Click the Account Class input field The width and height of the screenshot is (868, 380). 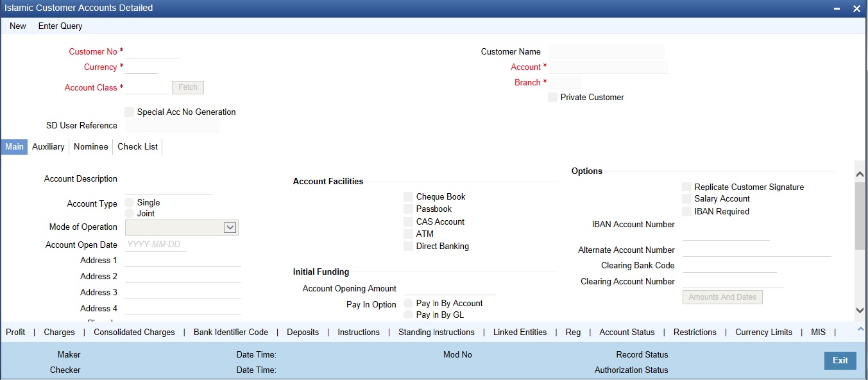point(147,87)
